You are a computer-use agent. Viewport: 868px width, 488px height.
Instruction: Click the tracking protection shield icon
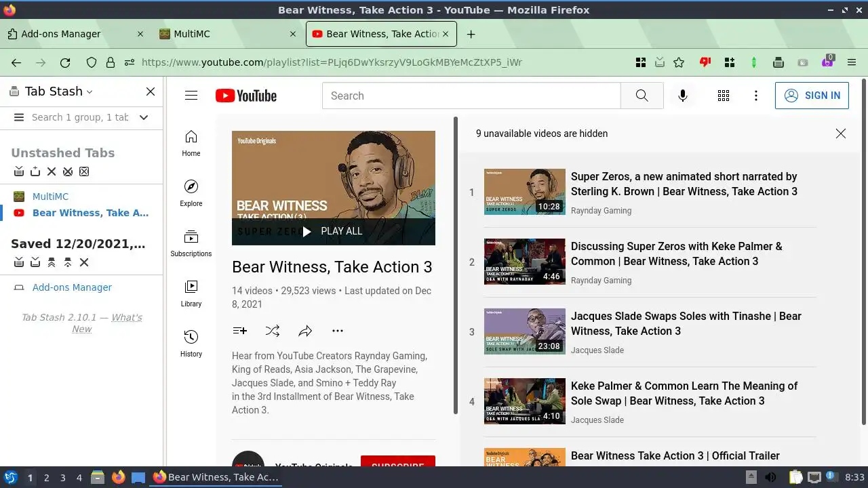[x=92, y=62]
